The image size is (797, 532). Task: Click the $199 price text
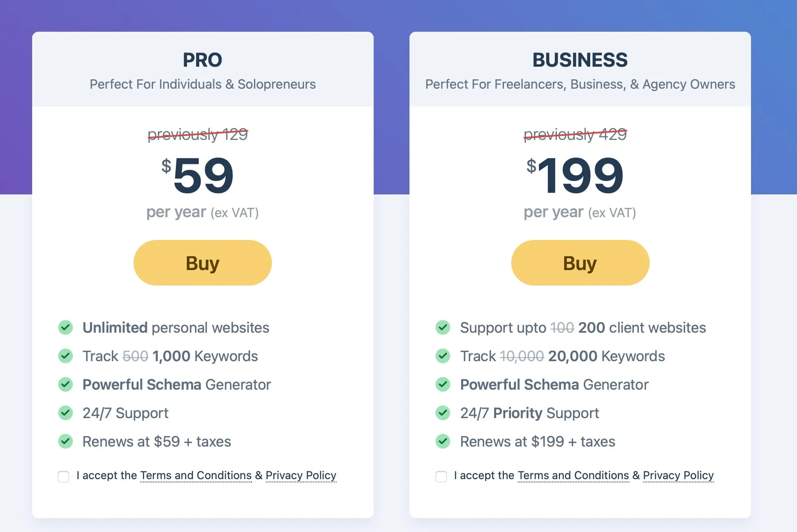(575, 175)
